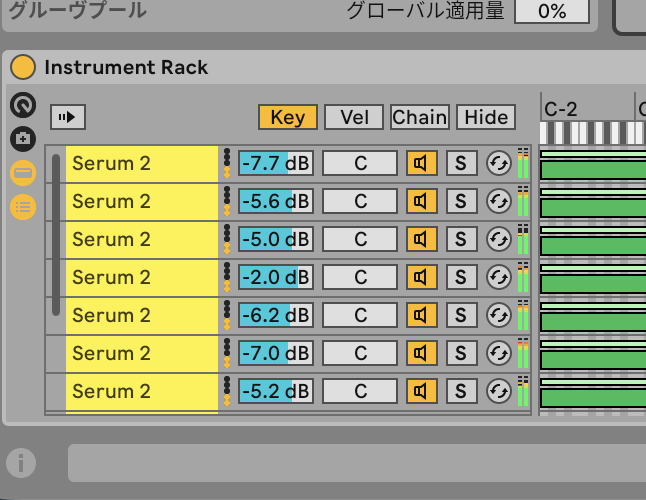
Task: Hot-swap the -5.2 dB chain
Action: pos(499,391)
